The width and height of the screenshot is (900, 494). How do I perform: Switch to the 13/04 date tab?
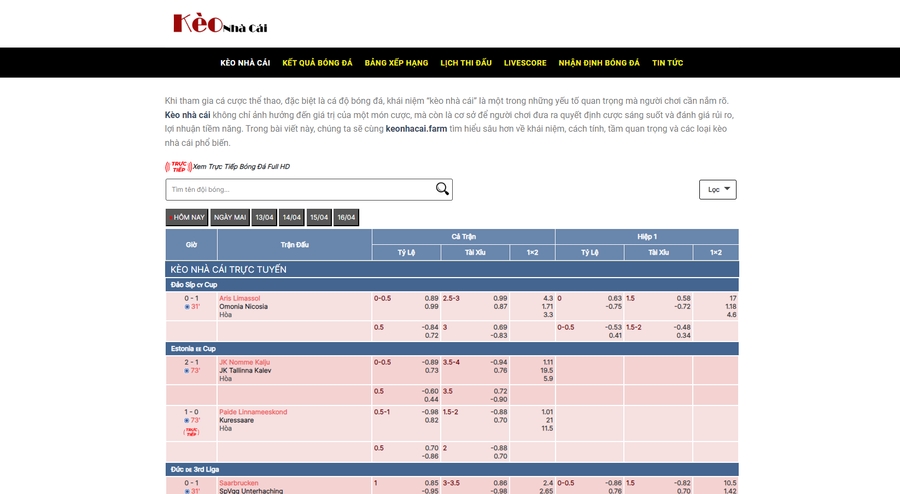click(264, 217)
